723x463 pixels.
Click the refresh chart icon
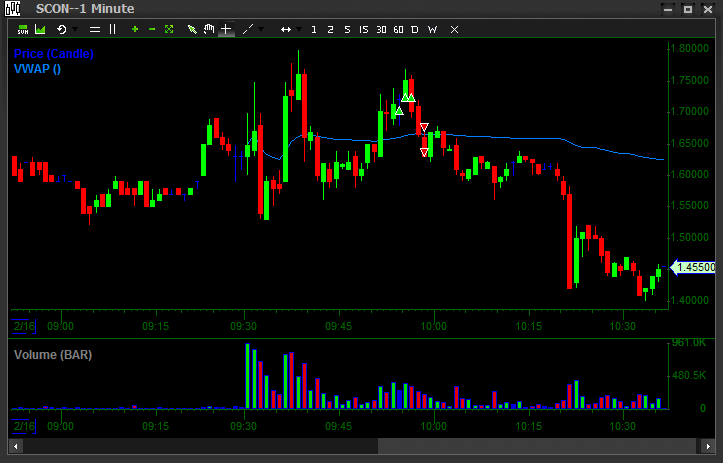pos(61,30)
